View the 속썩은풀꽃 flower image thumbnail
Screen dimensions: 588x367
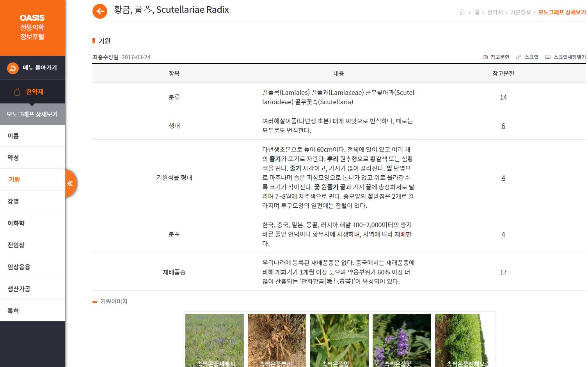pyautogui.click(x=401, y=340)
